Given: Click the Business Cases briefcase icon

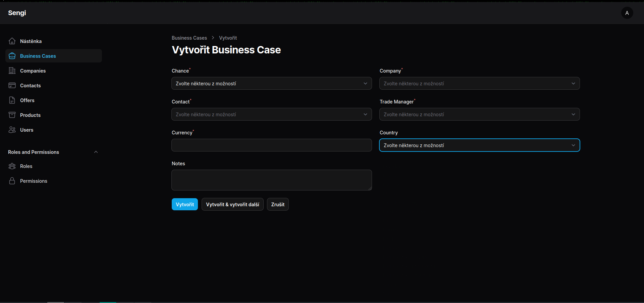Looking at the screenshot, I should click(x=12, y=56).
